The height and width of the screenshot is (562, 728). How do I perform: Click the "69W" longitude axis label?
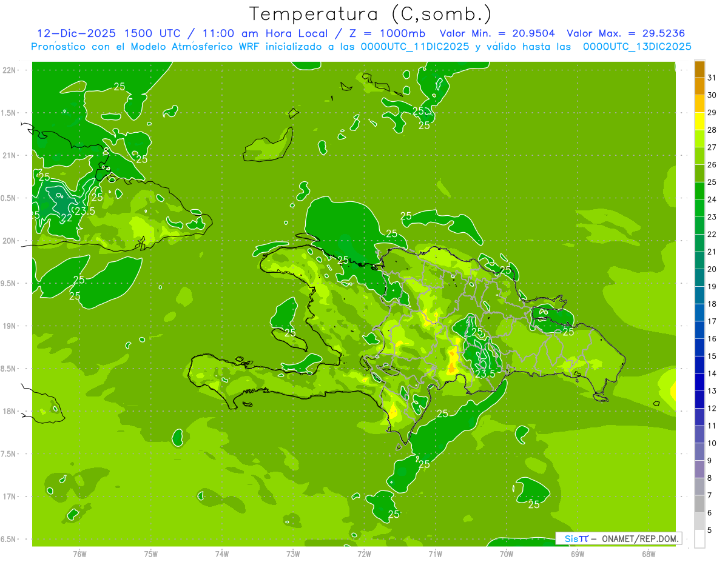click(x=578, y=554)
